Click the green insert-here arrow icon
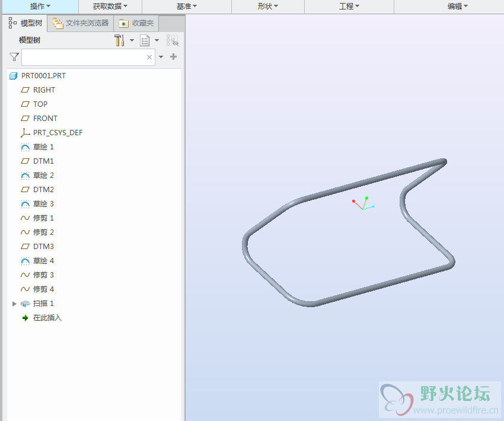The image size is (504, 421). click(x=25, y=318)
